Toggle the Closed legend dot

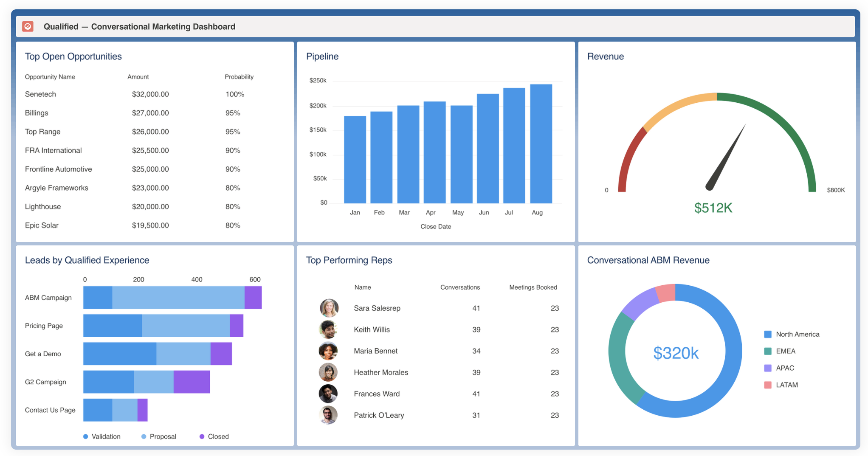[202, 436]
